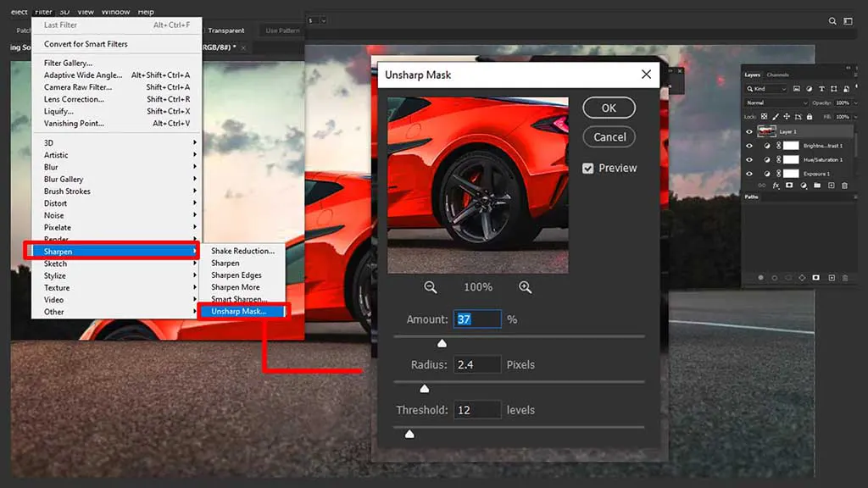Lock all with padlock icon

point(810,117)
